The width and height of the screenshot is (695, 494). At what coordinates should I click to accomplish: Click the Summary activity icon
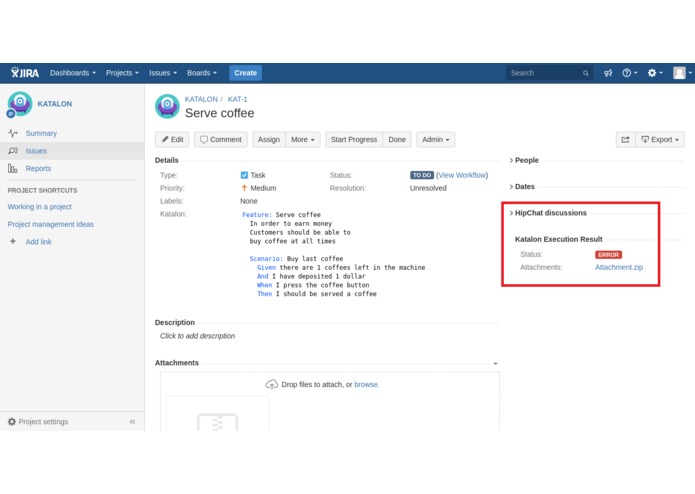click(13, 133)
